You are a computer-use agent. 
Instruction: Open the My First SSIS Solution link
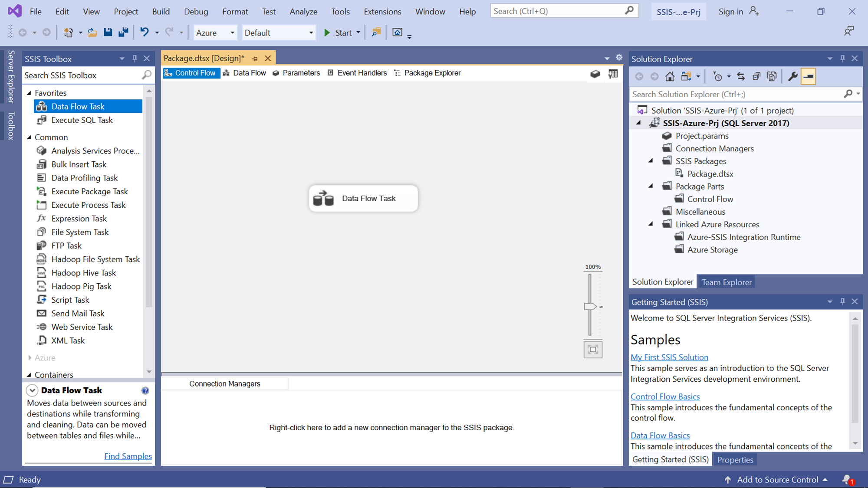coord(669,357)
